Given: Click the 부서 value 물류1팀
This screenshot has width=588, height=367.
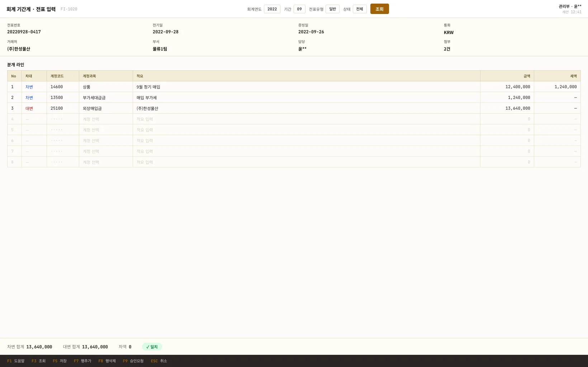Looking at the screenshot, I should [160, 49].
